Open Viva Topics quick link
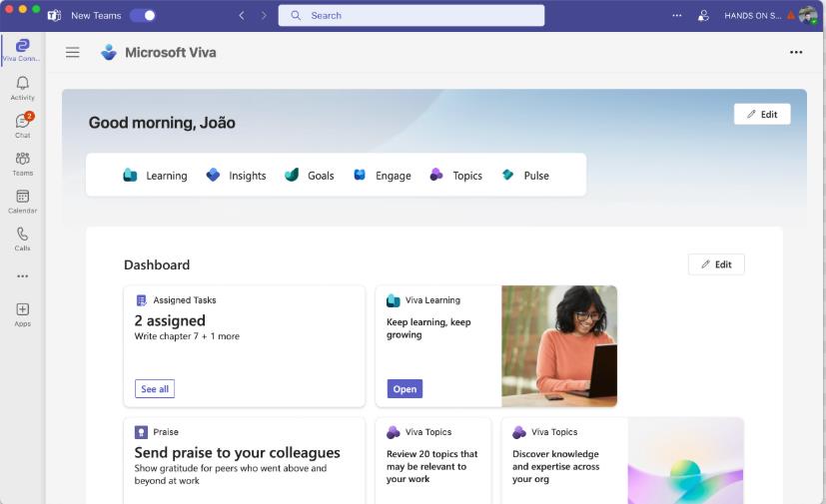The width and height of the screenshot is (826, 504). 455,176
